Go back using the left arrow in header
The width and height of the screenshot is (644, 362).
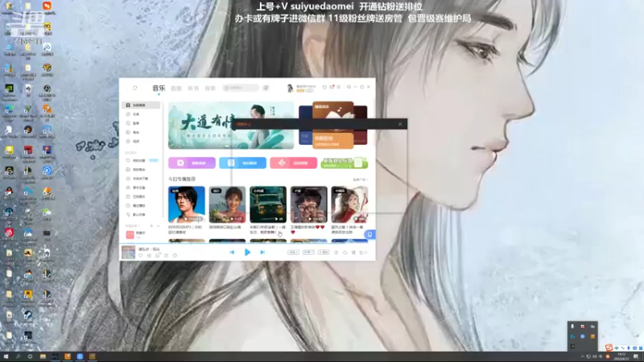pyautogui.click(x=126, y=88)
